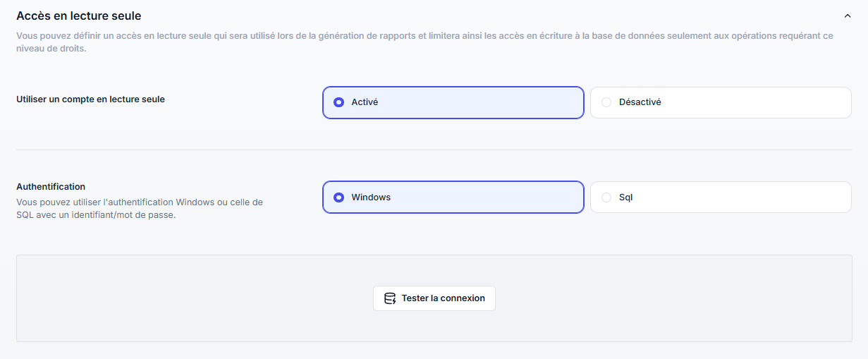Click the "Utiliser un compte en lecture seule" label
868x359 pixels.
[90, 99]
